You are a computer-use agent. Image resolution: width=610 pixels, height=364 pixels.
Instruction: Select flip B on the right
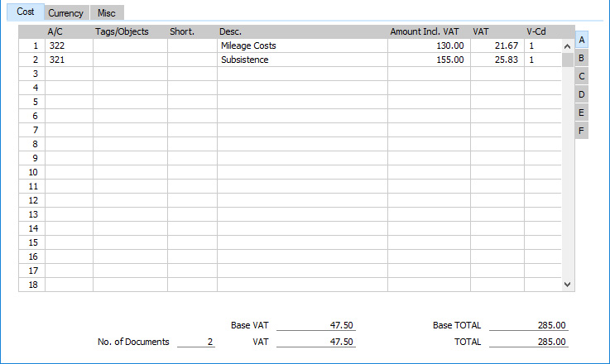(x=582, y=59)
